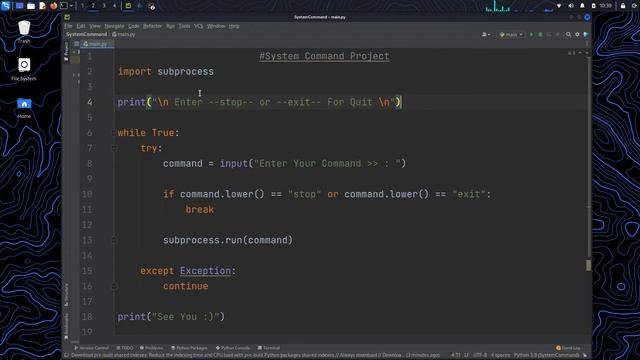640x360 pixels.
Task: Click the volume icon in system tray
Action: coord(571,6)
